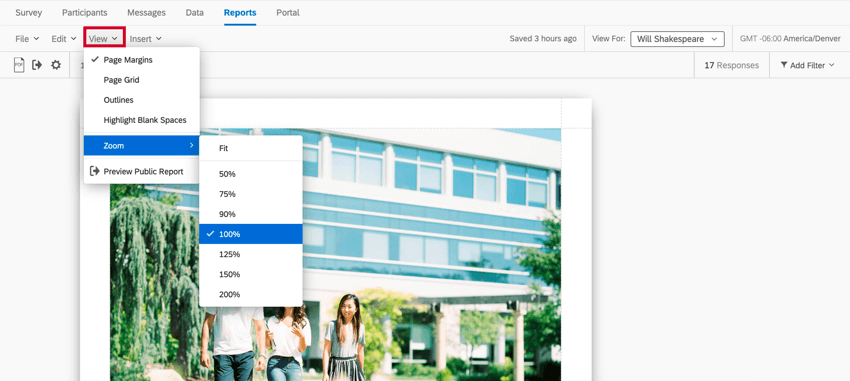This screenshot has height=381, width=850.
Task: Click Preview Public Report
Action: click(142, 171)
